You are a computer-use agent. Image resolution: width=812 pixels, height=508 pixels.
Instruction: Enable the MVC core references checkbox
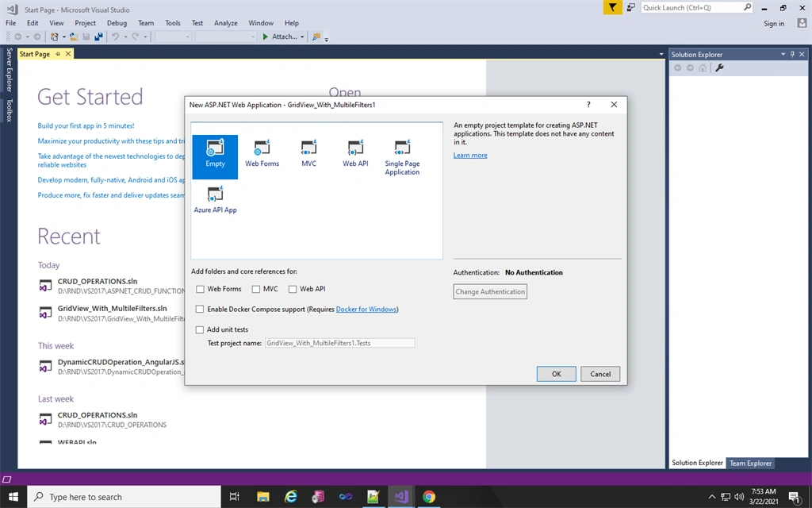(256, 289)
